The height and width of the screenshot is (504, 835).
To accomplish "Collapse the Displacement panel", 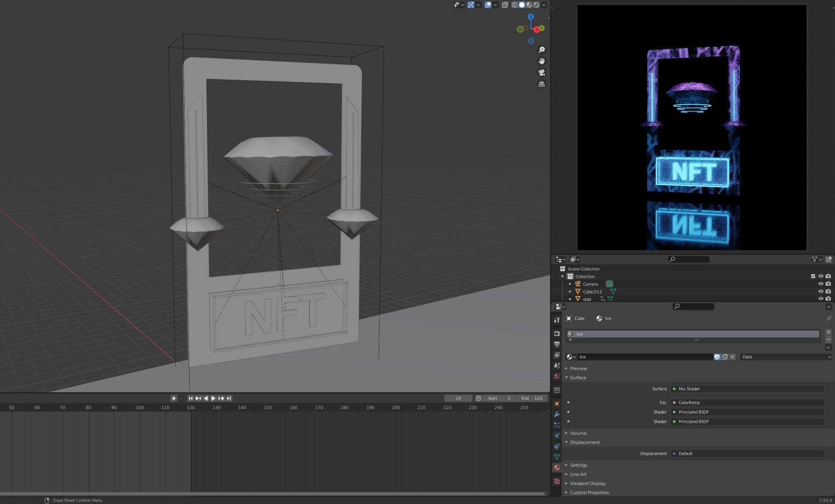I will click(x=585, y=442).
